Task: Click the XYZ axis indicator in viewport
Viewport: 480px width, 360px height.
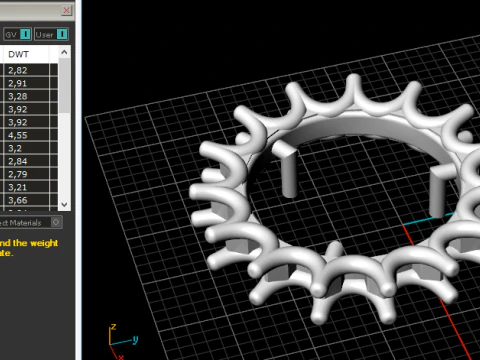Action: [122, 341]
